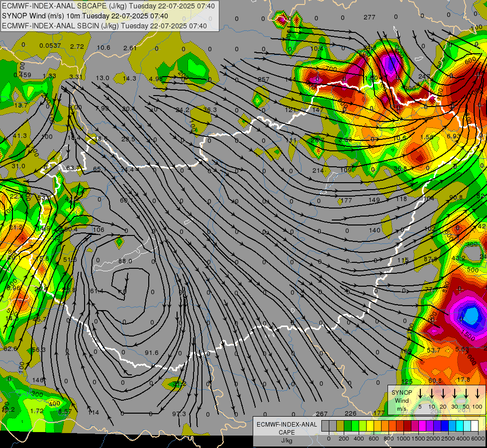Click the CAPE label in the legend
Image resolution: width=487 pixels, height=448 pixels.
[x=287, y=433]
